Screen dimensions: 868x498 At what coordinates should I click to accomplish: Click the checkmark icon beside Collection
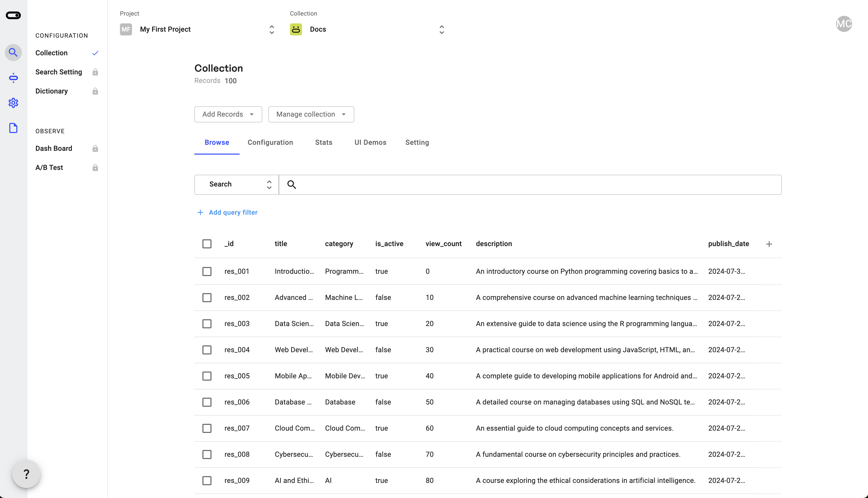pyautogui.click(x=95, y=53)
